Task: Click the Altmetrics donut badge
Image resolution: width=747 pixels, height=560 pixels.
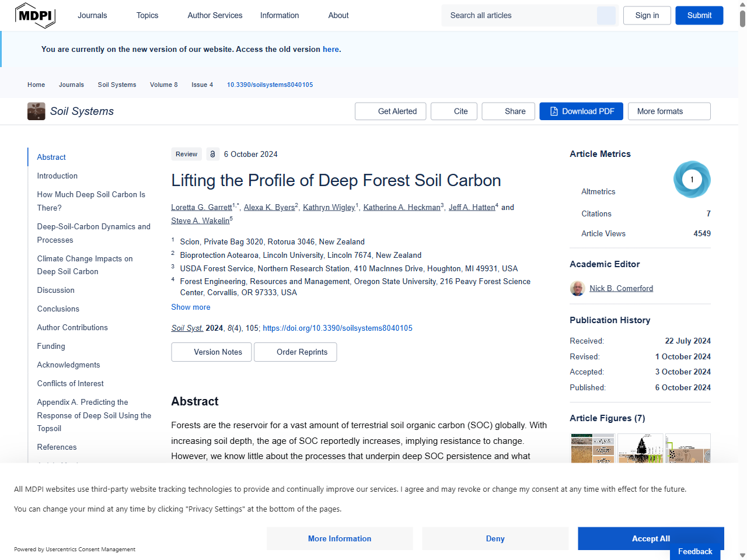Action: point(692,180)
